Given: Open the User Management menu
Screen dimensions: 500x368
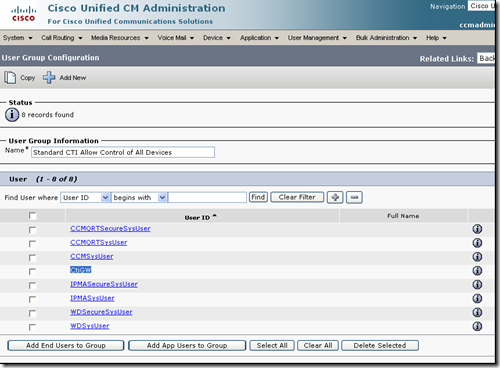Looking at the screenshot, I should [x=317, y=38].
